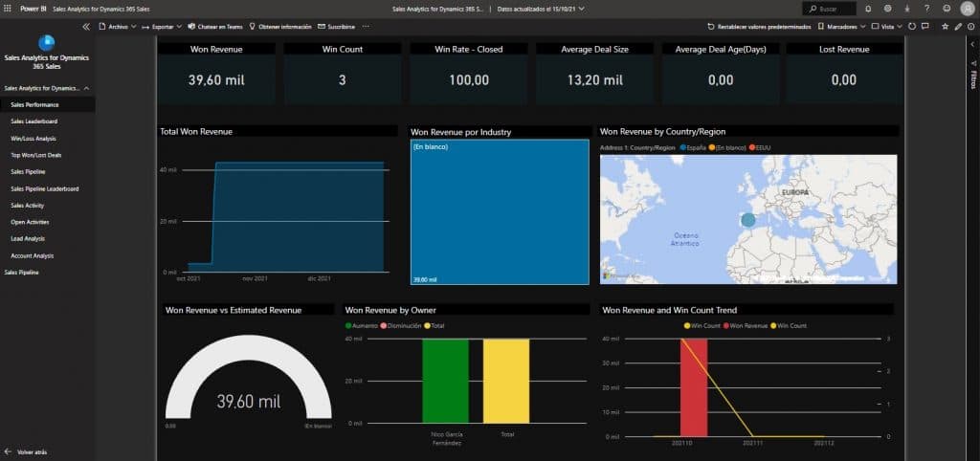
Task: Click Restablecer valores predeterminados
Action: coord(759,27)
